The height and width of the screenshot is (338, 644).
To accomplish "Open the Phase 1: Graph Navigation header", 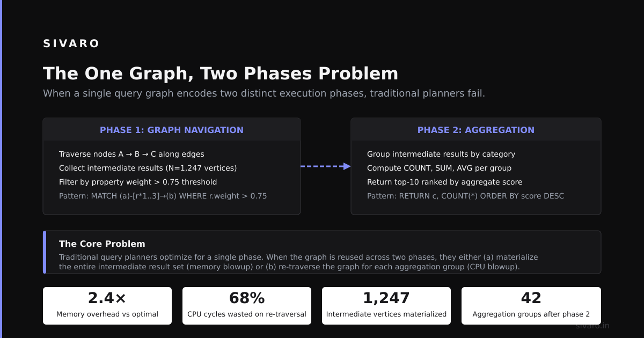I will (172, 130).
